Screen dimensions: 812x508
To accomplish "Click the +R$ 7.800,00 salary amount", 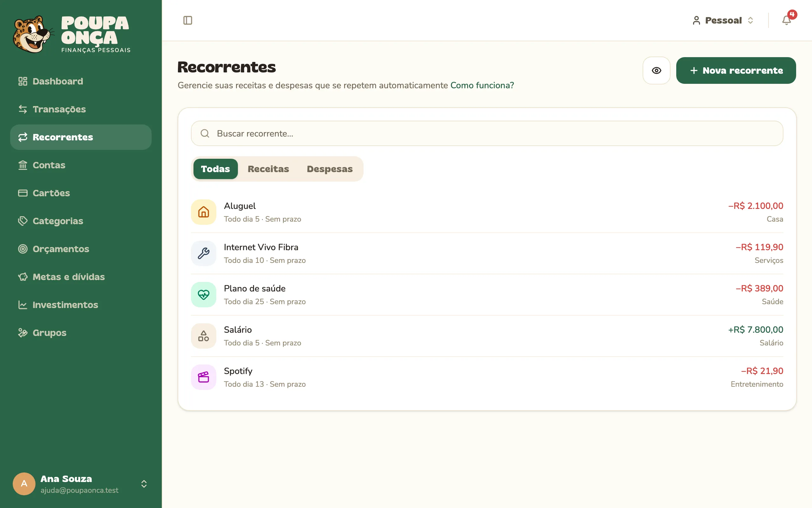I will (x=755, y=330).
